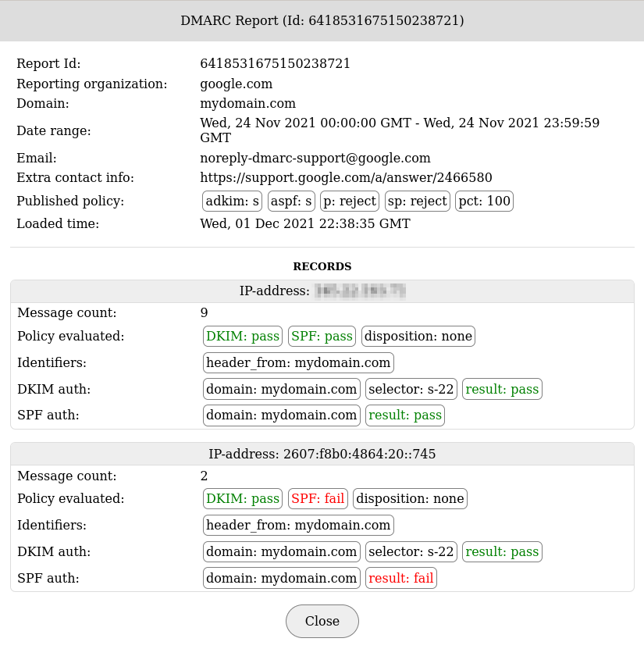Viewport: 644px width, 649px height.
Task: Select the 'adkim: s' policy tag
Action: tap(232, 201)
